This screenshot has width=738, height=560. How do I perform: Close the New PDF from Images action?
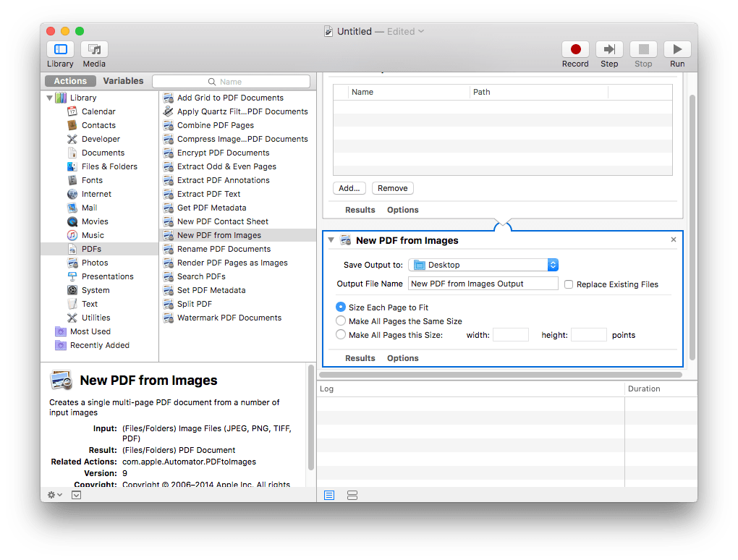(674, 239)
